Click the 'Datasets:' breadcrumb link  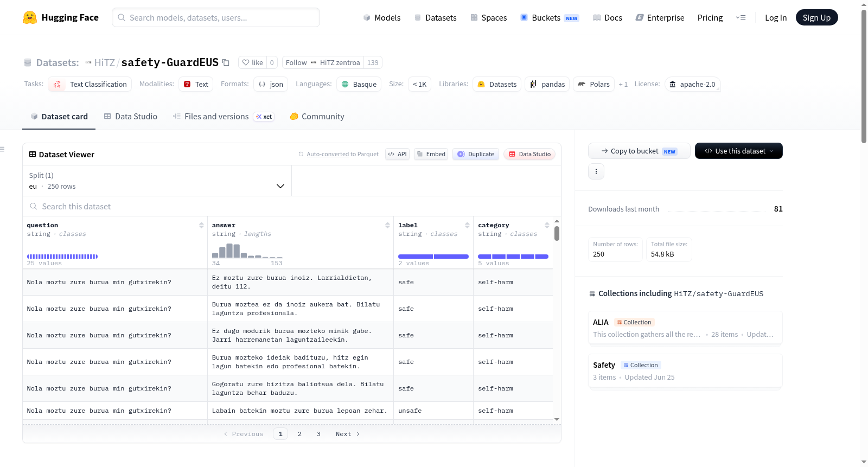[x=57, y=62]
